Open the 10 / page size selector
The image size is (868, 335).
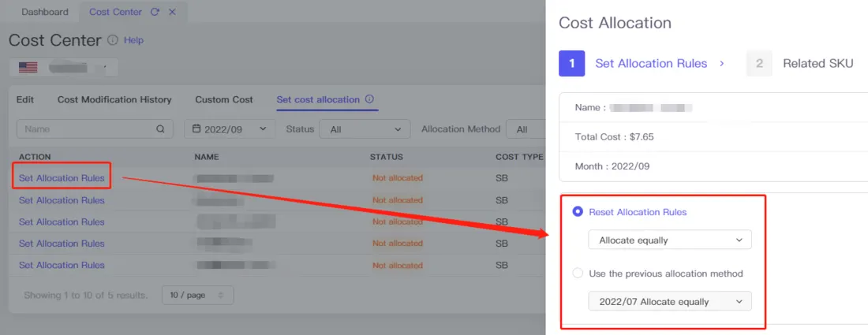(x=197, y=296)
